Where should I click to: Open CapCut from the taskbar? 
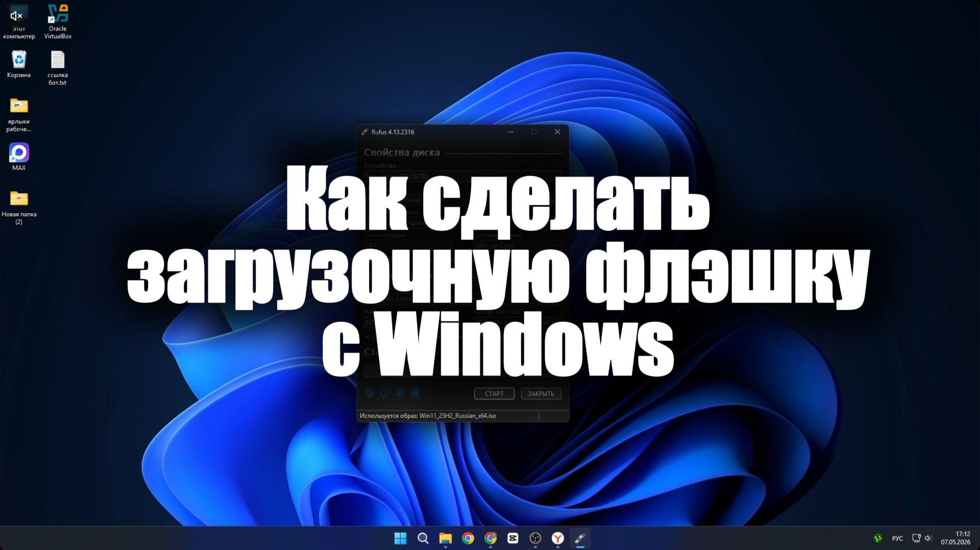[513, 538]
